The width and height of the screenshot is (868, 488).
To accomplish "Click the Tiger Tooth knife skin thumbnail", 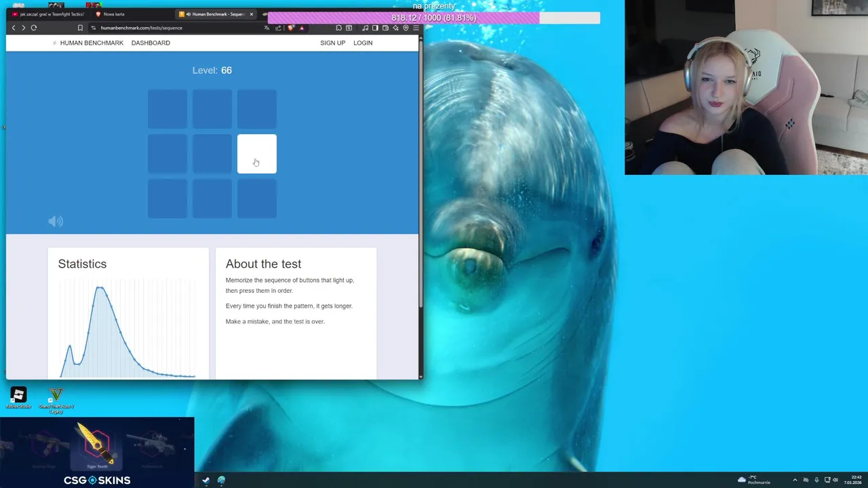I will (x=97, y=444).
